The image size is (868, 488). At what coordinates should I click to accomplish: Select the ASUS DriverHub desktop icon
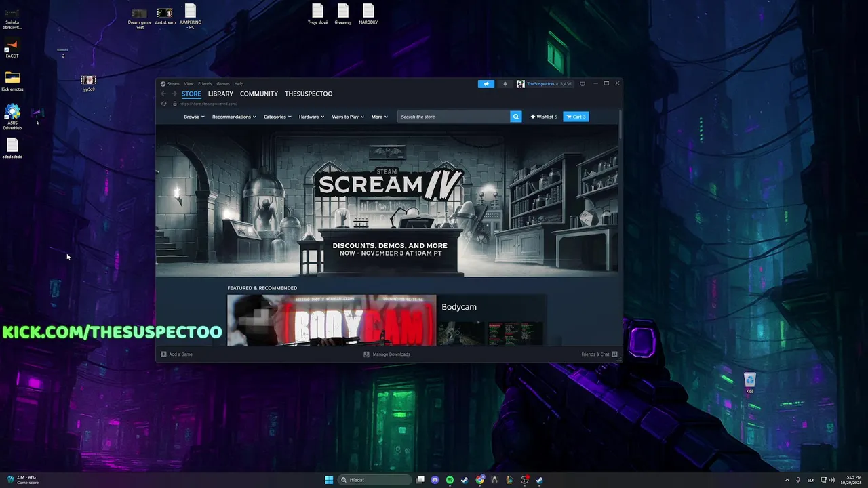coord(12,117)
